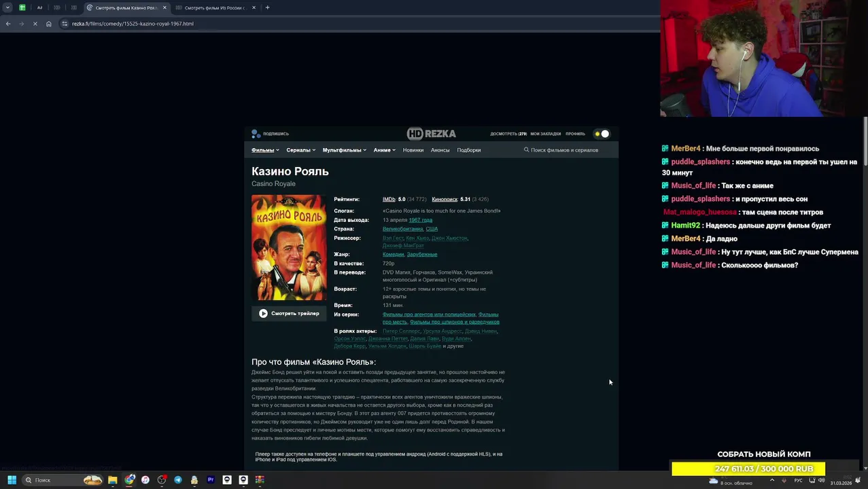Toggle the light/dark theme switch
This screenshot has height=489, width=868.
[602, 134]
